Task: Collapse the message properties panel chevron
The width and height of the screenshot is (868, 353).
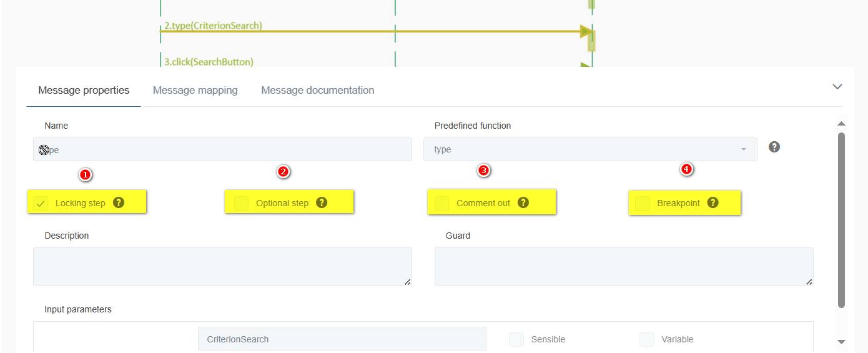Action: click(x=837, y=87)
